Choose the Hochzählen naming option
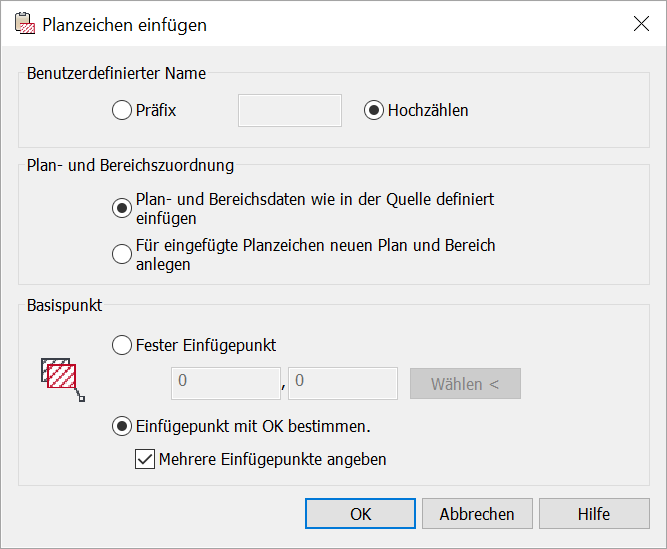Viewport: 667px width, 549px height. click(373, 110)
